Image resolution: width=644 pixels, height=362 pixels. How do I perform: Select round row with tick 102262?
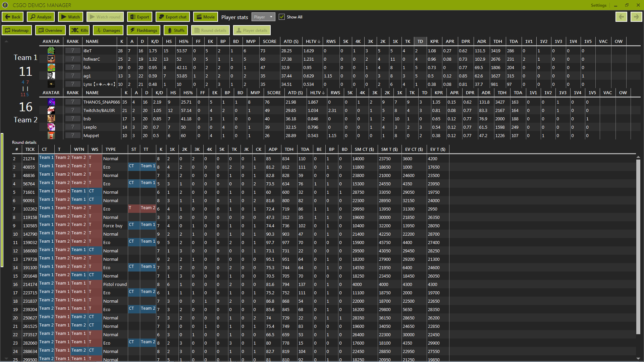tap(324, 209)
